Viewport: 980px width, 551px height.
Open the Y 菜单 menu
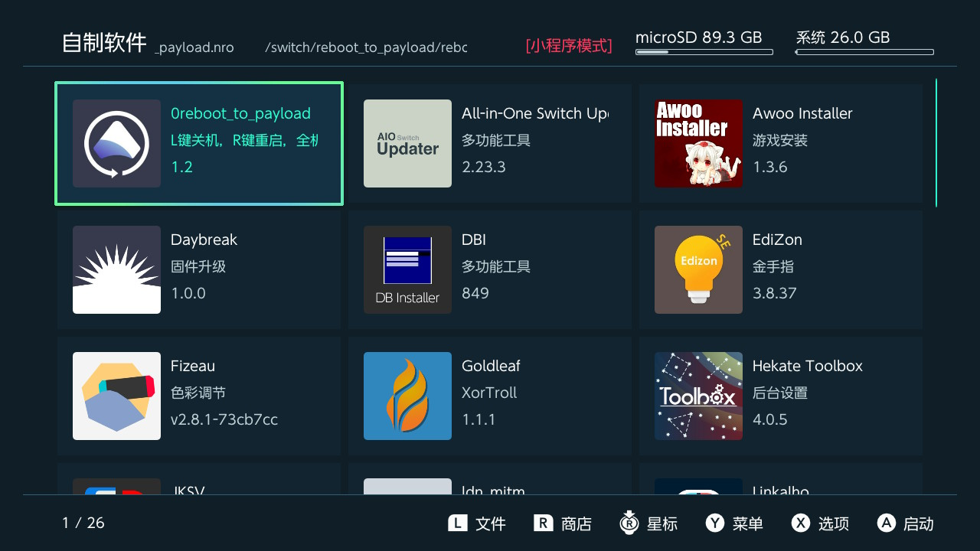coord(734,523)
